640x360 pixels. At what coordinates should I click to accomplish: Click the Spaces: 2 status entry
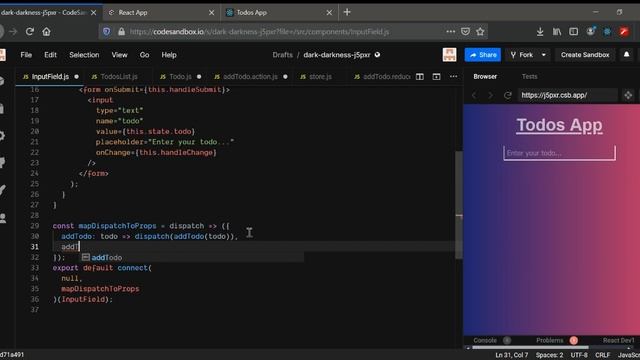coord(549,355)
